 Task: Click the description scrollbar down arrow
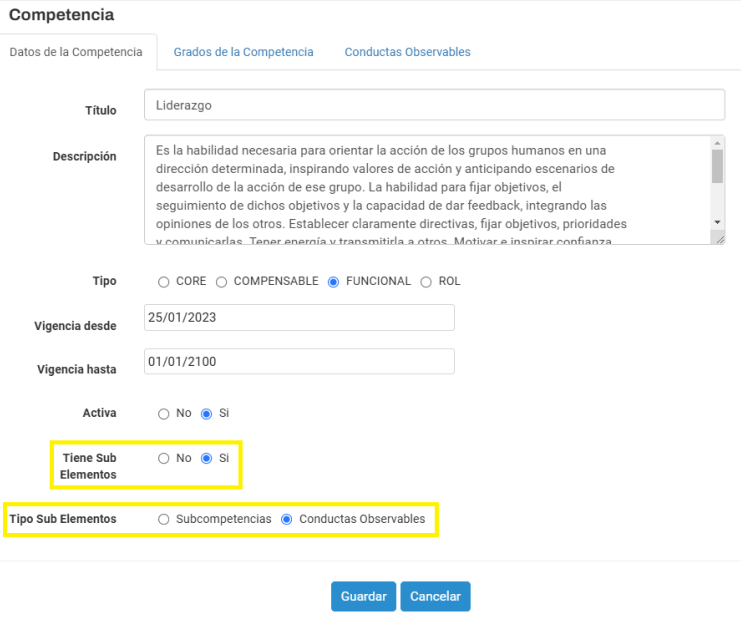click(x=717, y=222)
